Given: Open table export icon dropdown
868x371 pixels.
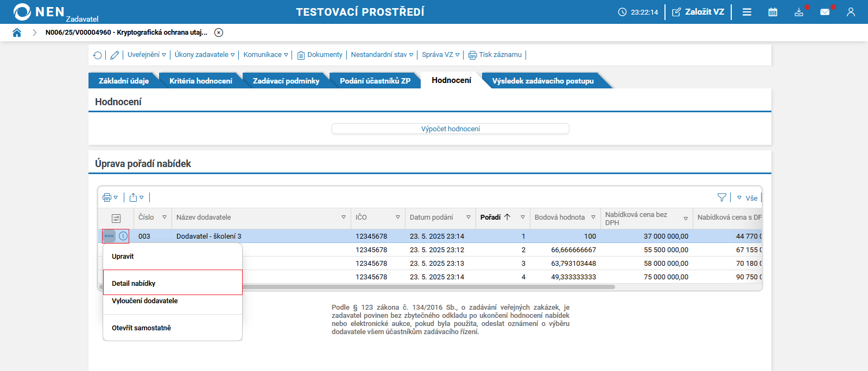Looking at the screenshot, I should coord(136,197).
